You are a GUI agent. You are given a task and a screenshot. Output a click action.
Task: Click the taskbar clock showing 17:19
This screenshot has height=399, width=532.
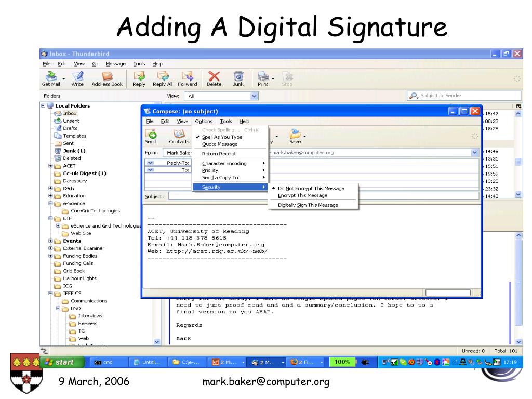coord(510,362)
